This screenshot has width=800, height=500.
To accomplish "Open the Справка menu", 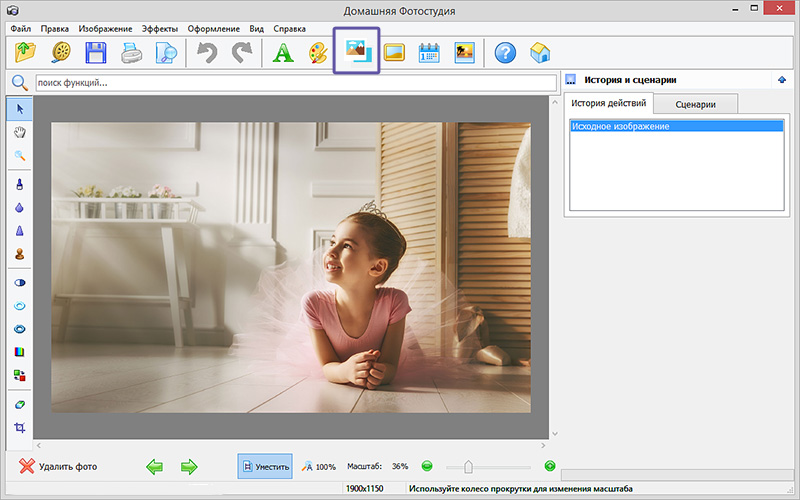I will pyautogui.click(x=289, y=29).
